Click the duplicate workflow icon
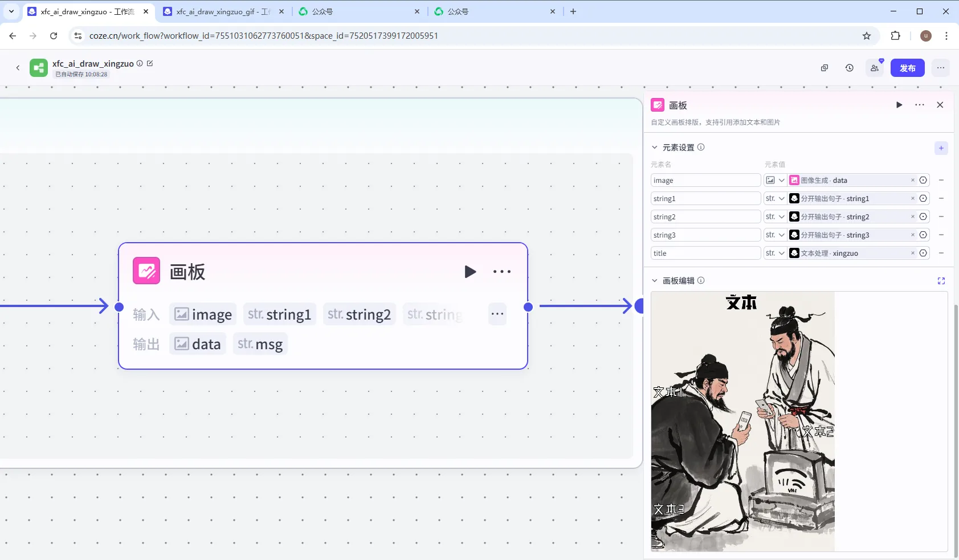 [x=825, y=68]
